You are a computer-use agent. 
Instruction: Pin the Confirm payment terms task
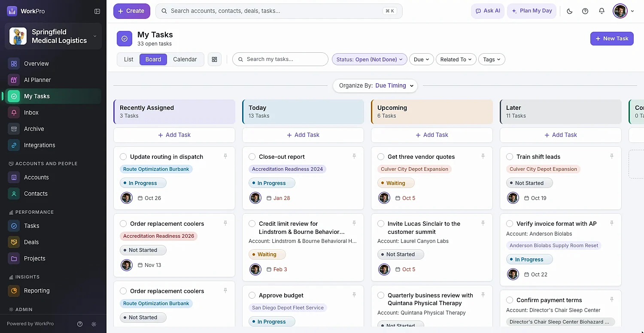pyautogui.click(x=612, y=300)
